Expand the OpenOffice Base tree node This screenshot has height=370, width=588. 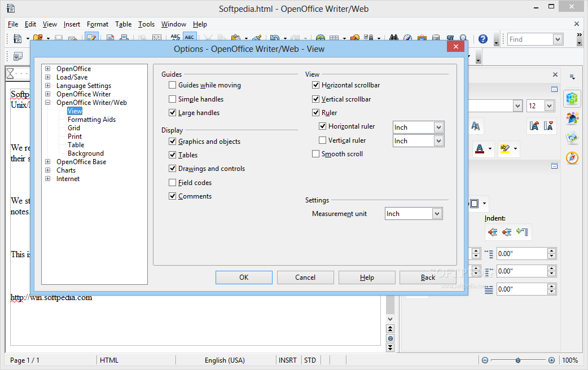[x=47, y=161]
